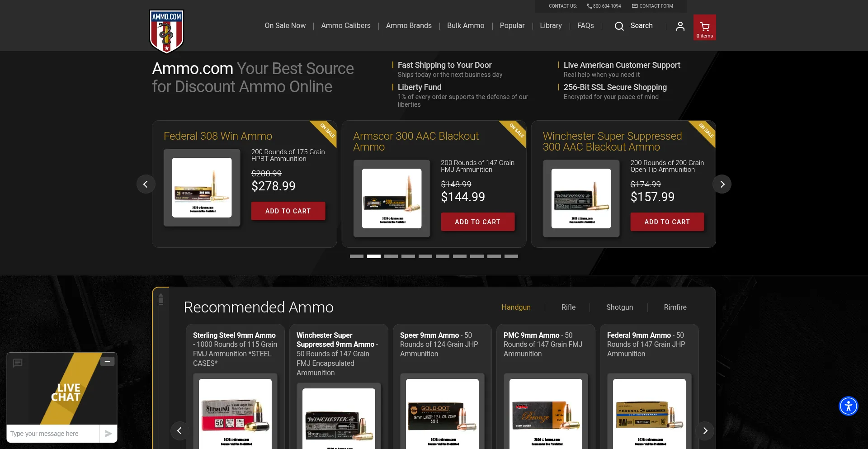The width and height of the screenshot is (868, 449).
Task: Jump to the third carousel slide indicator
Action: coord(391,256)
